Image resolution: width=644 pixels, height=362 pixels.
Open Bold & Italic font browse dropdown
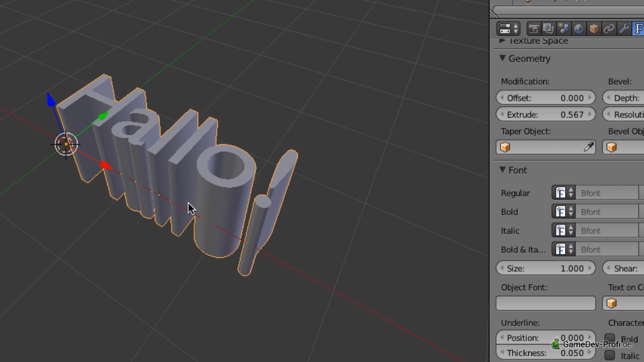[564, 249]
